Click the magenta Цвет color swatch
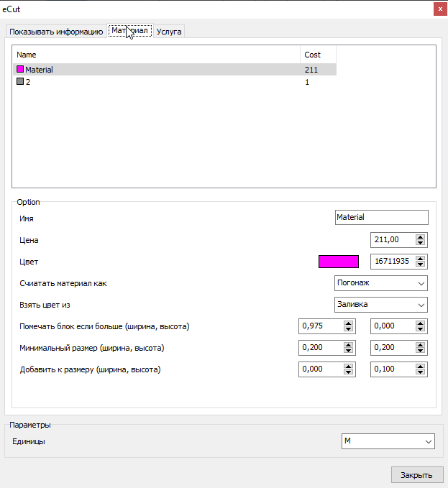 [338, 262]
